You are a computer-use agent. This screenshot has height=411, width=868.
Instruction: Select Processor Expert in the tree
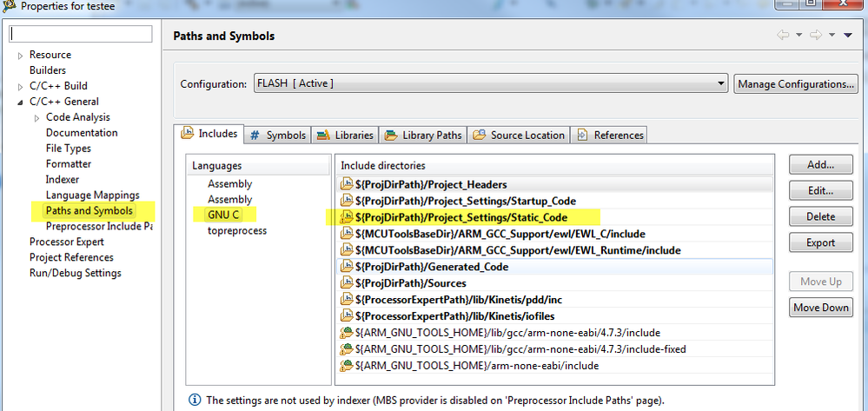[x=66, y=242]
